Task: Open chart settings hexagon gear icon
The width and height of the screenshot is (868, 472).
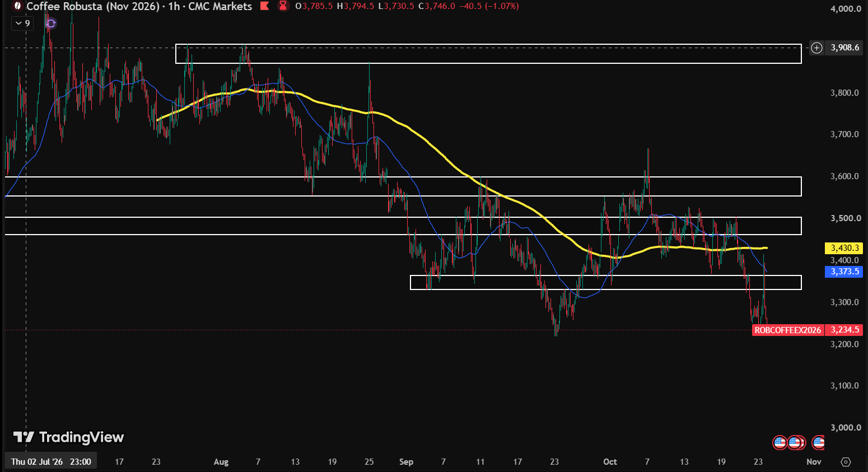Action: click(846, 462)
